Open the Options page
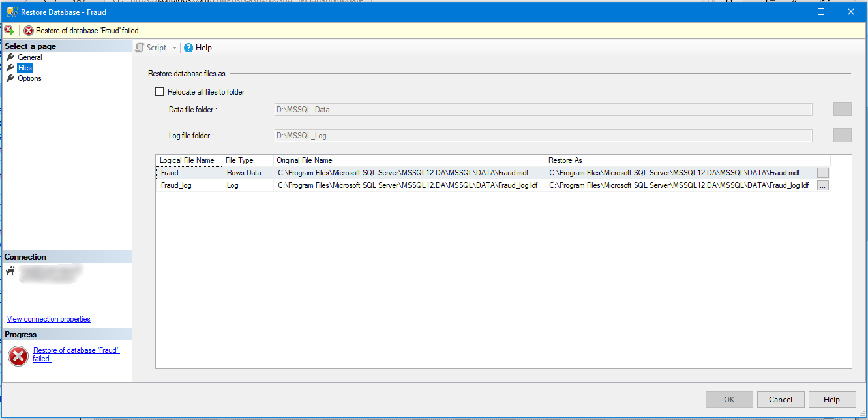868x420 pixels. 29,78
